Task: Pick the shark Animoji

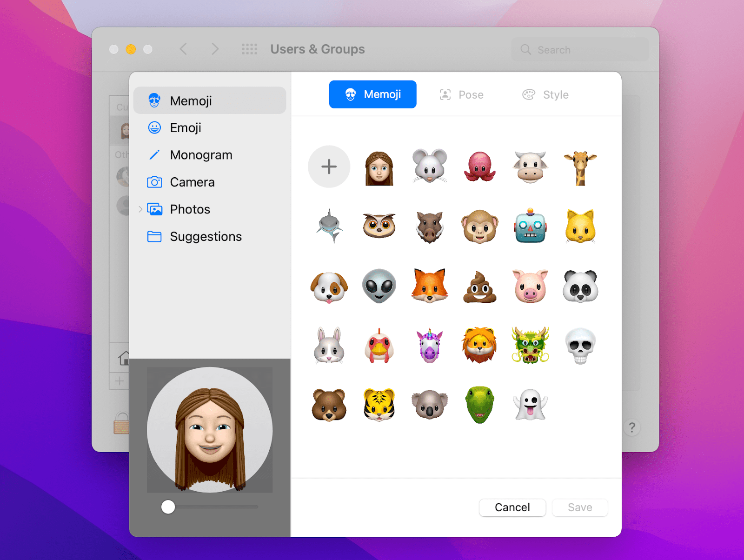Action: [x=329, y=226]
